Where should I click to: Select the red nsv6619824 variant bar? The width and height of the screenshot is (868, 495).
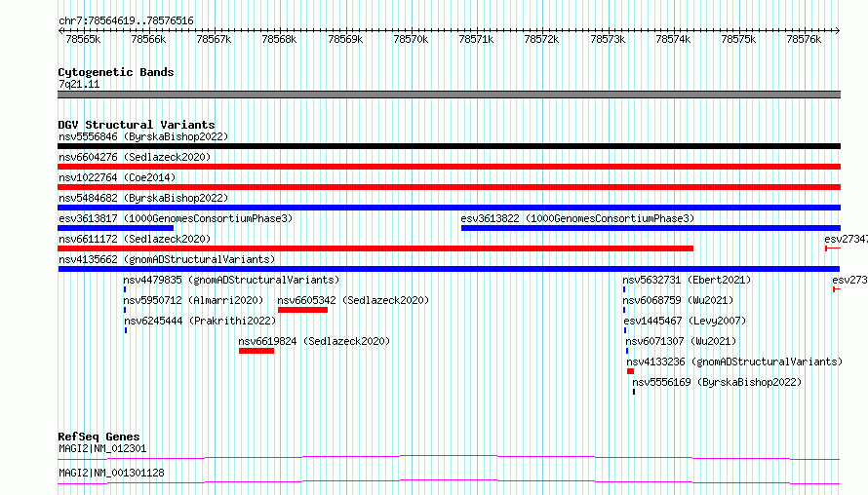[x=256, y=351]
